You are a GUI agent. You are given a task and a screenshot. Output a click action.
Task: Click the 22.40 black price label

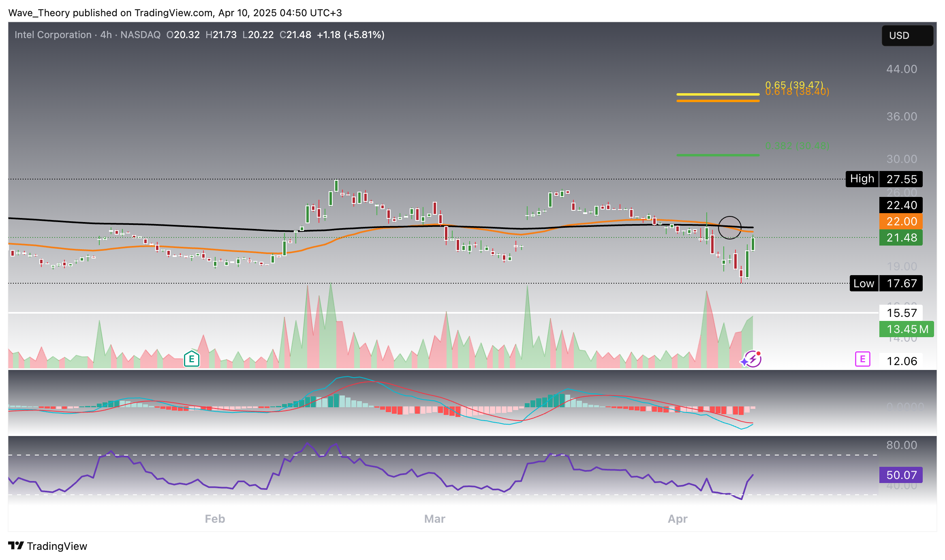(901, 205)
